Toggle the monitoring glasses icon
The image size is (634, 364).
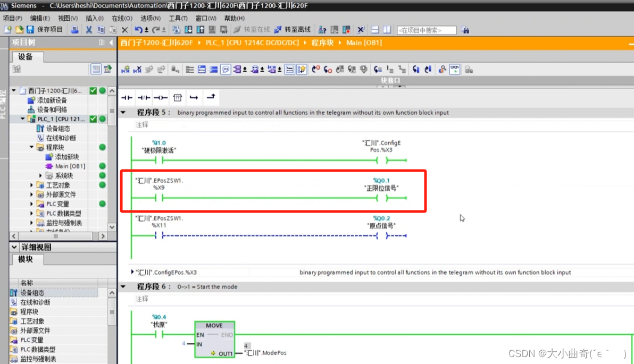pyautogui.click(x=454, y=70)
